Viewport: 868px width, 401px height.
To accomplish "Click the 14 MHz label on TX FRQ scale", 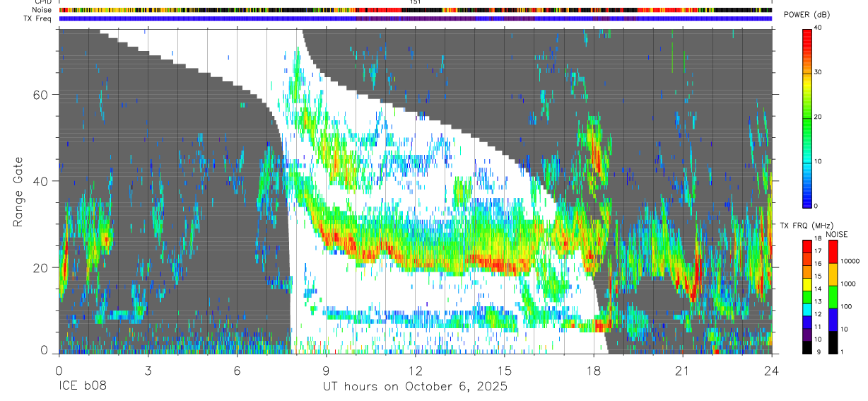I will pos(818,289).
